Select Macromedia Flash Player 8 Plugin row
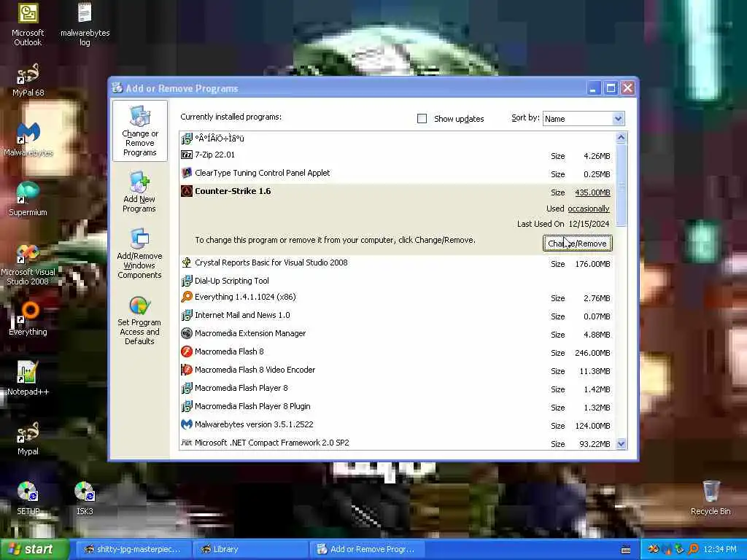Screen dimensions: 747x560 398,407
